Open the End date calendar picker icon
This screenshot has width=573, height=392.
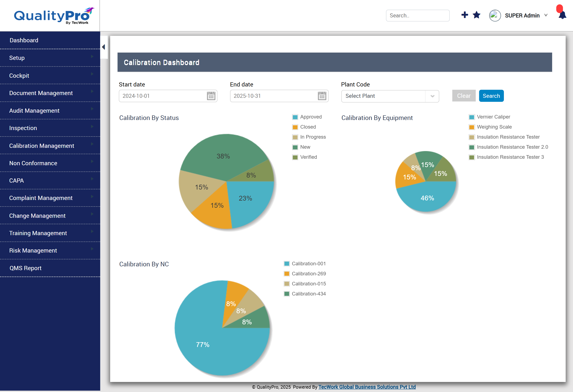click(322, 96)
